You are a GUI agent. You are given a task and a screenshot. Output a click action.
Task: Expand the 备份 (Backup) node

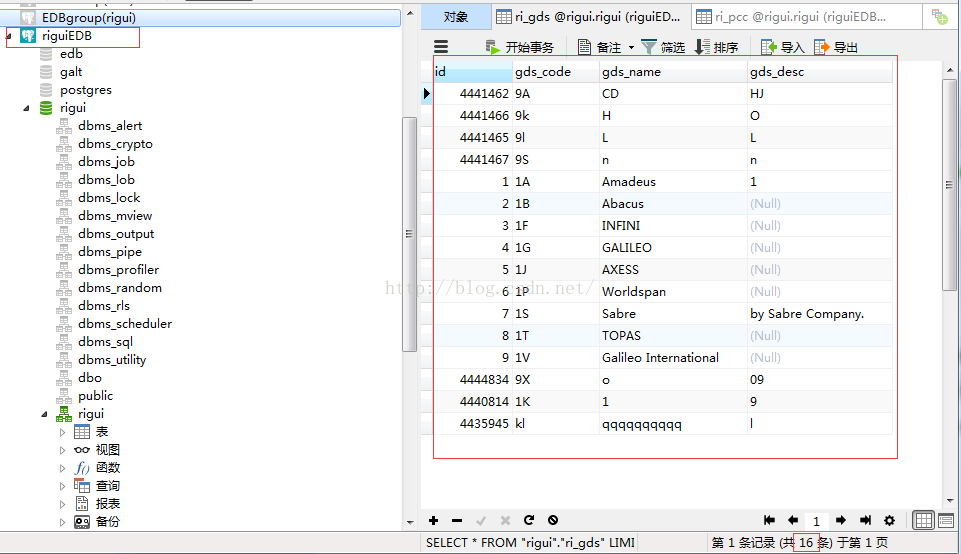[63, 522]
